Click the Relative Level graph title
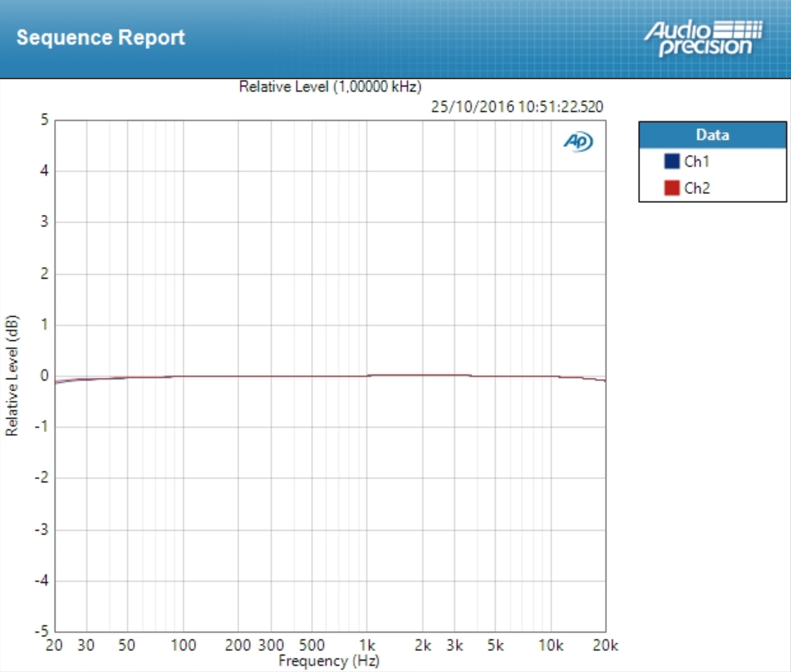Viewport: 791px width, 672px height. coord(330,86)
